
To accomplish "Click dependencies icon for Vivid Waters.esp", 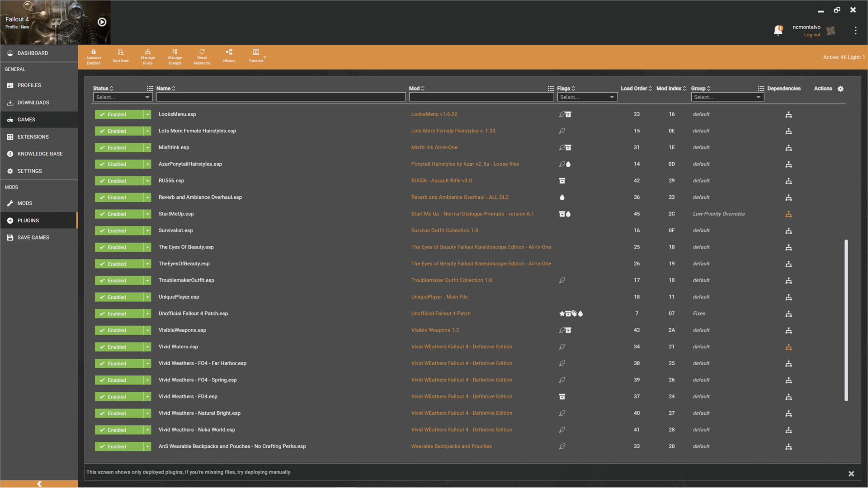I will [788, 347].
